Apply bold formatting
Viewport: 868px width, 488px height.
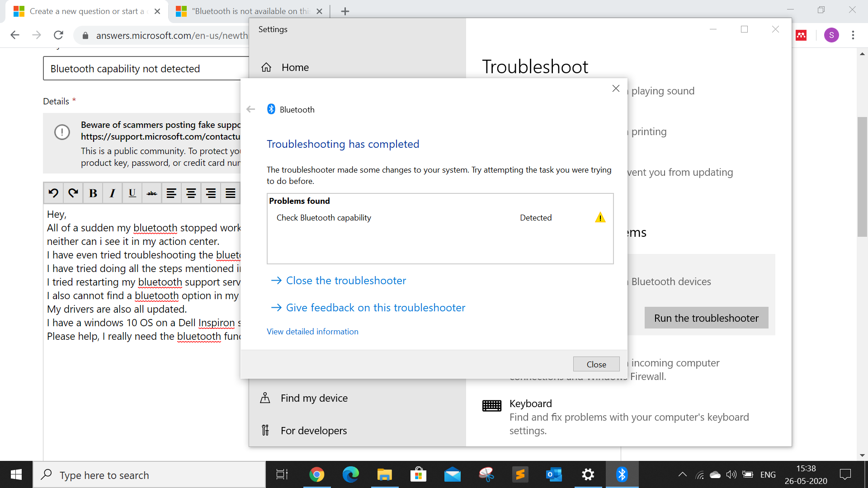coord(93,193)
